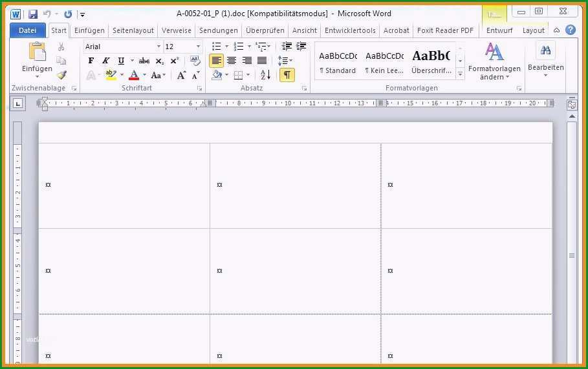Open the table tools Layout tab

[x=533, y=30]
